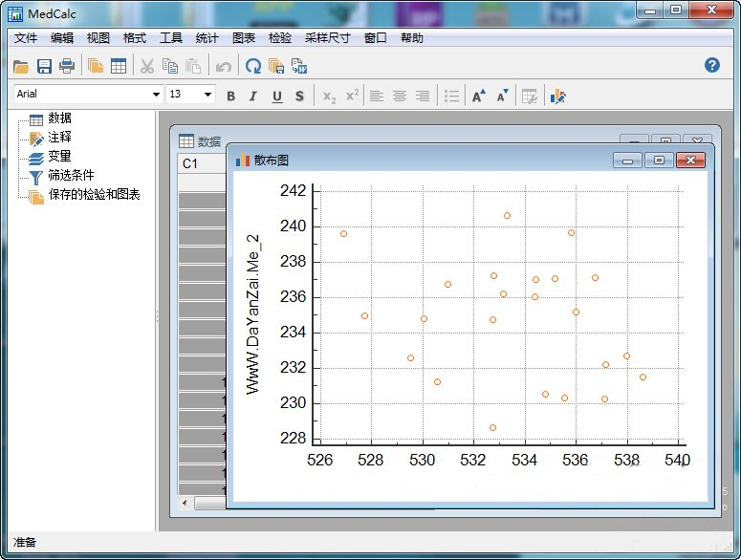Viewport: 741px width, 560px height.
Task: Toggle superscript formatting
Action: pos(352,96)
